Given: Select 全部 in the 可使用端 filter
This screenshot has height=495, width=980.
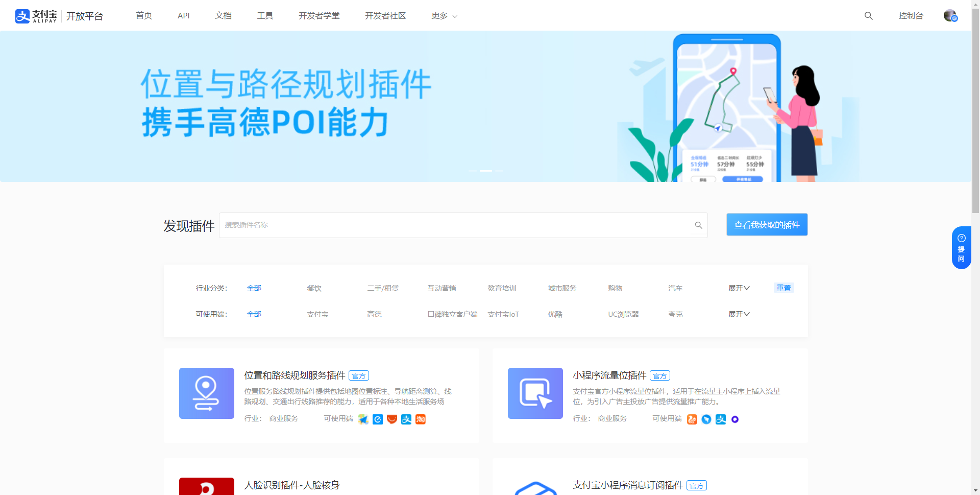Looking at the screenshot, I should (x=254, y=314).
